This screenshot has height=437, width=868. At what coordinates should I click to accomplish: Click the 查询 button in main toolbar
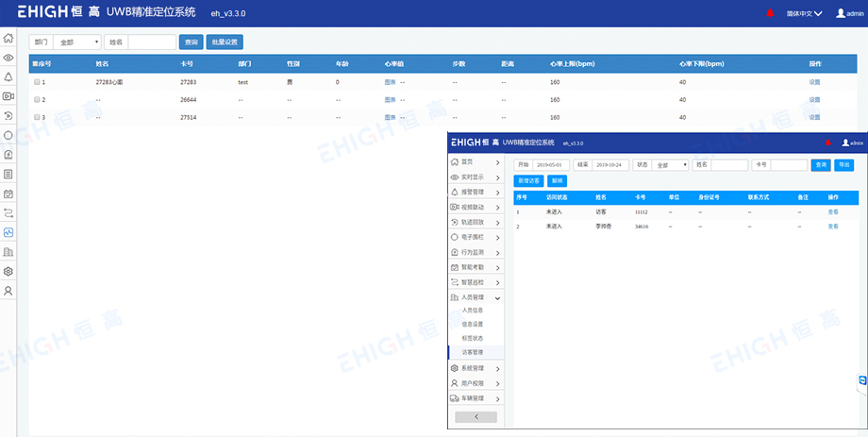pyautogui.click(x=191, y=42)
